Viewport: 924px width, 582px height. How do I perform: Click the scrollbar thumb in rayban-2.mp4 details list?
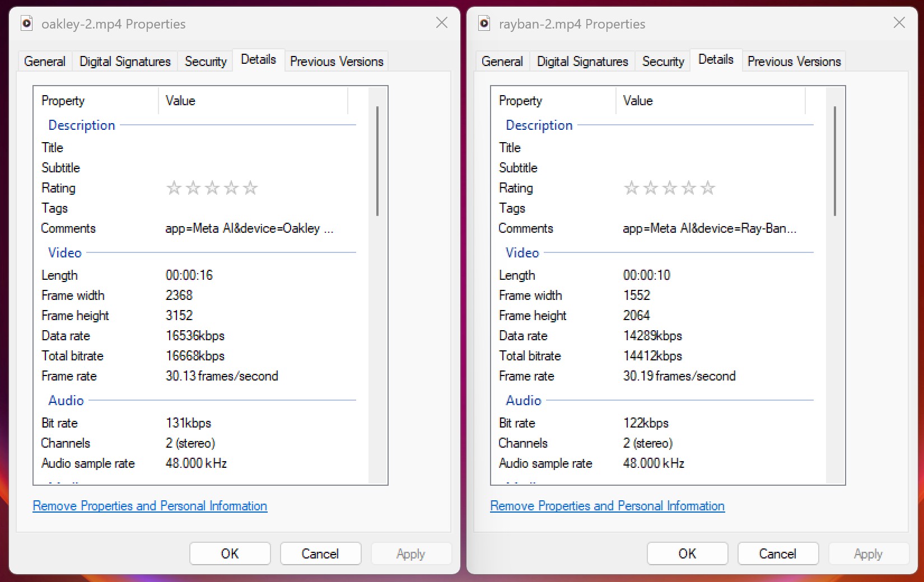835,161
